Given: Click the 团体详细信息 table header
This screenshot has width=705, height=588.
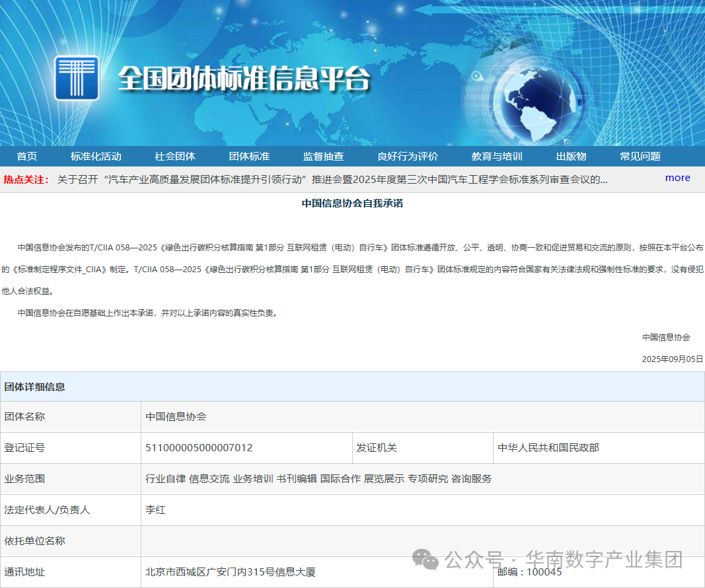Looking at the screenshot, I should [353, 386].
